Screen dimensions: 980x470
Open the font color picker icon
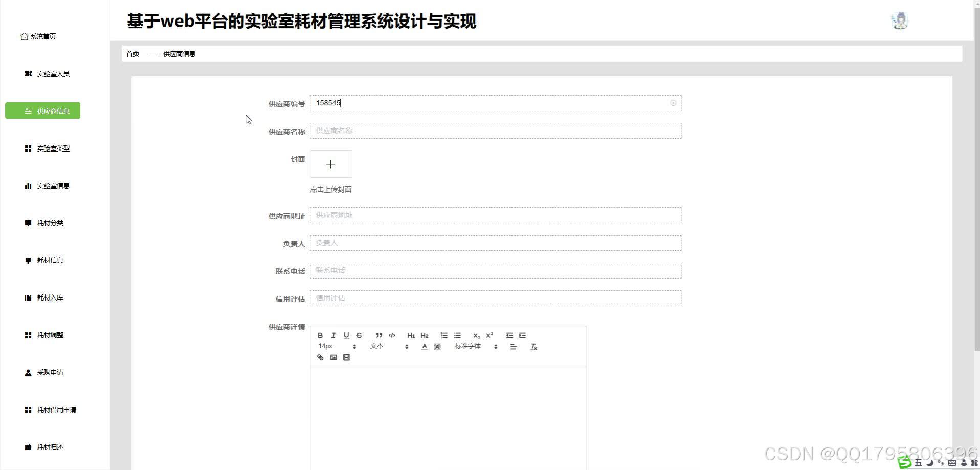[424, 346]
